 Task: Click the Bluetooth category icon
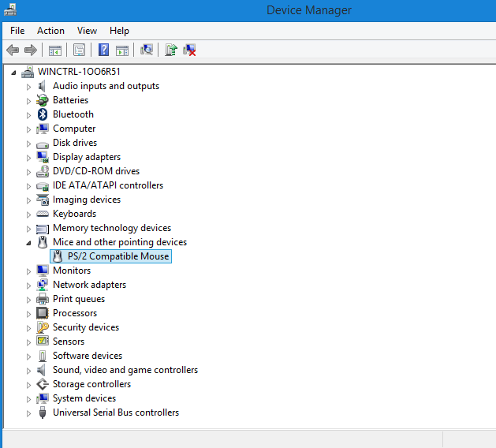click(x=43, y=114)
